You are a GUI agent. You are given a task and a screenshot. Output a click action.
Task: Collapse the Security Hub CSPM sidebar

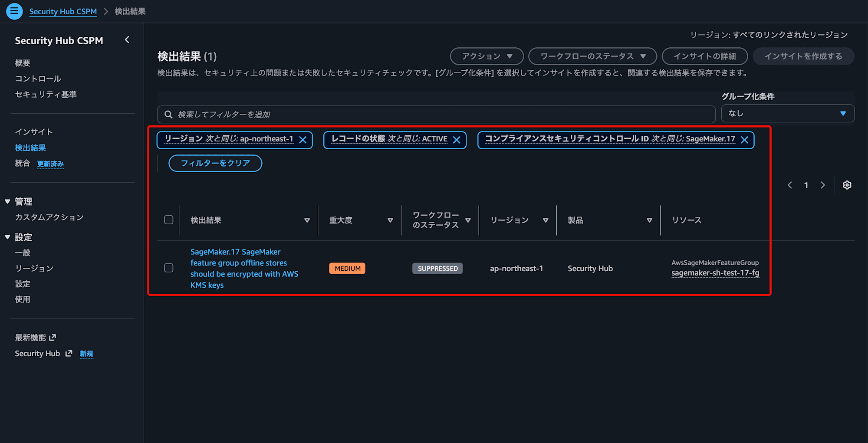click(127, 40)
